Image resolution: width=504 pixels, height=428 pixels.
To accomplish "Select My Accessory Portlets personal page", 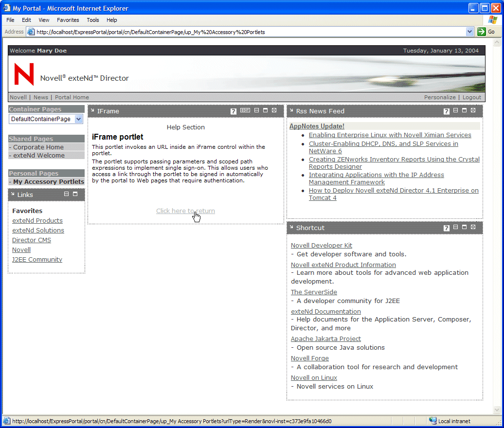I will coord(49,182).
